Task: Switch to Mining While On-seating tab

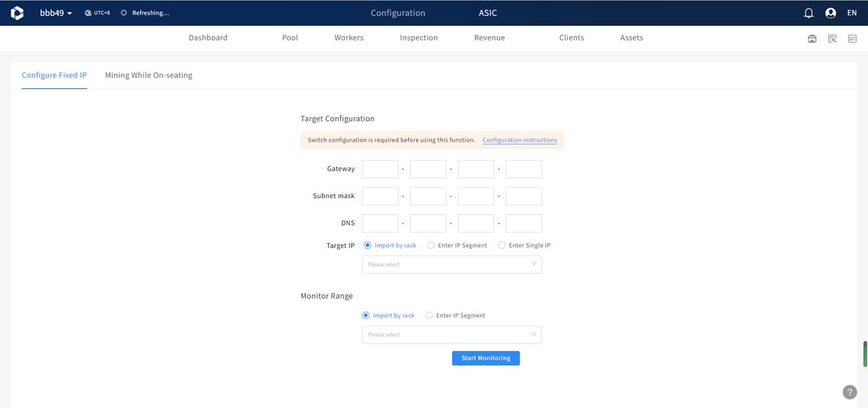Action: 148,75
